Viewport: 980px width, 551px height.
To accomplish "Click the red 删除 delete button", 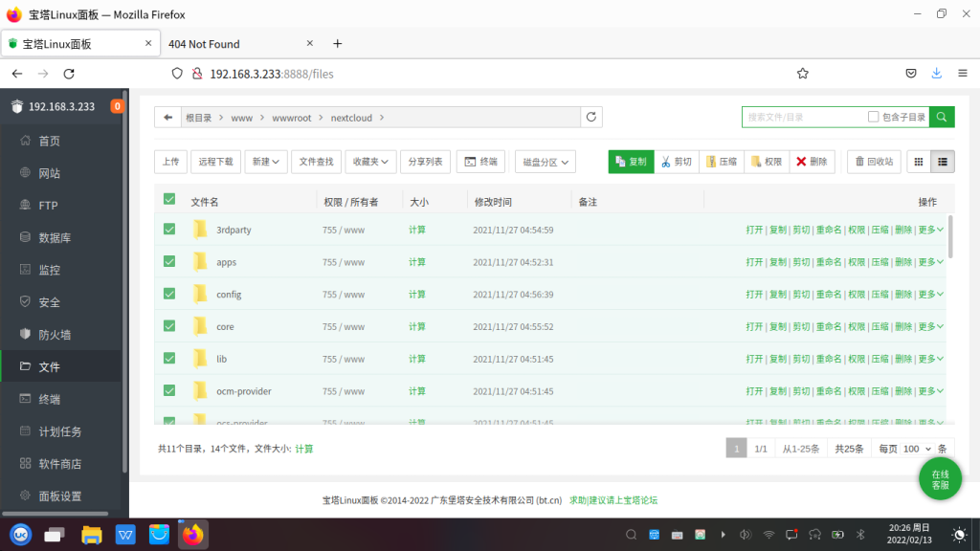I will click(812, 162).
